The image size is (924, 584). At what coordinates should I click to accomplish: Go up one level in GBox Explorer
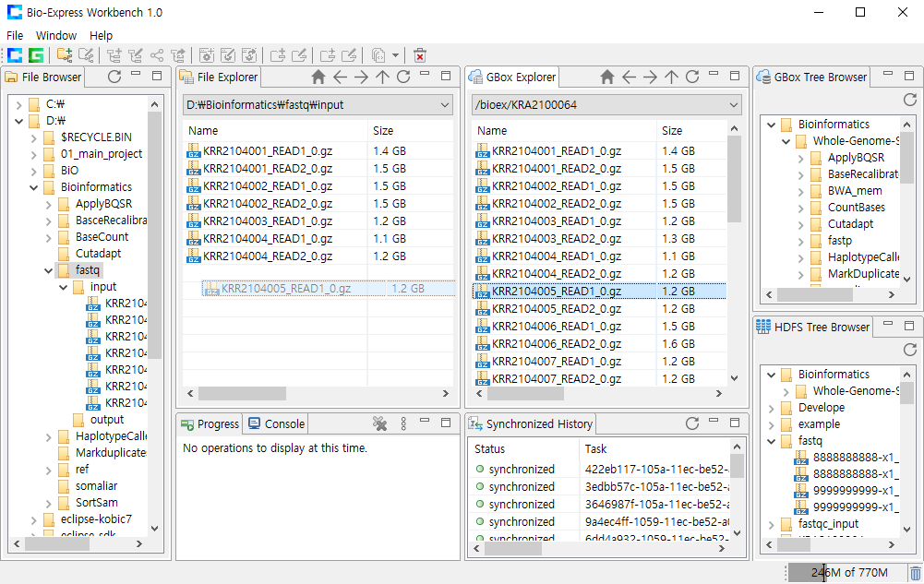(x=671, y=77)
